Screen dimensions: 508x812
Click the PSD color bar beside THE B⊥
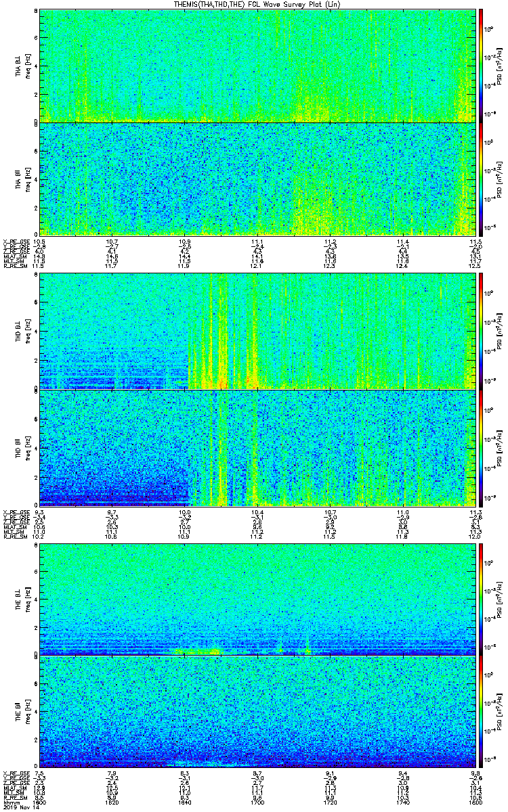(481, 598)
